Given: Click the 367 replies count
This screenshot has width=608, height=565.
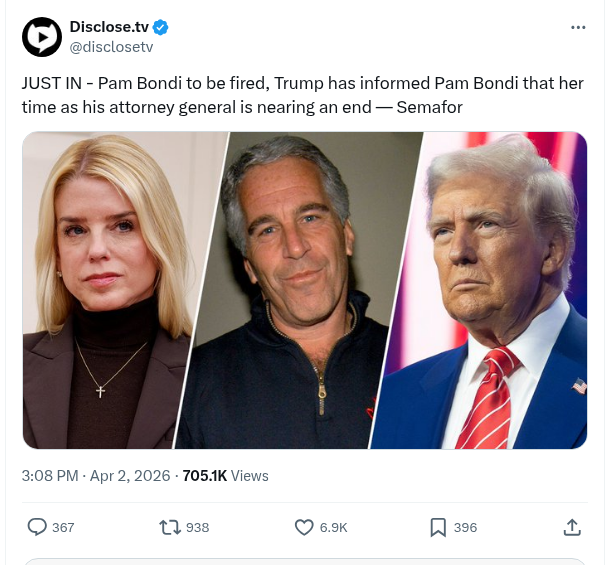Looking at the screenshot, I should (63, 527).
